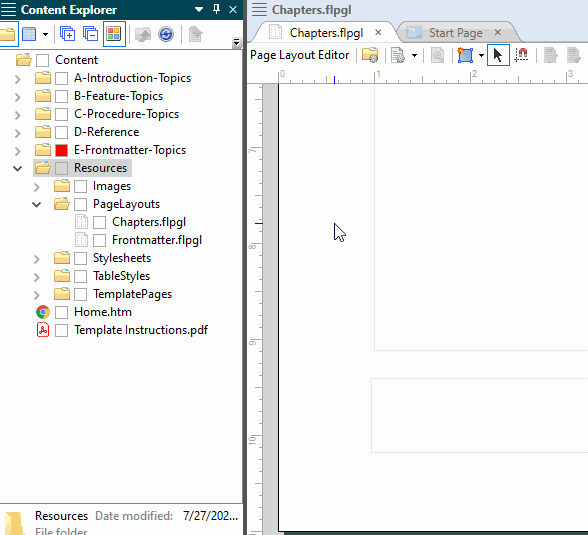Tick the checkbox next to Home.htm
This screenshot has height=535, width=588.
[62, 312]
